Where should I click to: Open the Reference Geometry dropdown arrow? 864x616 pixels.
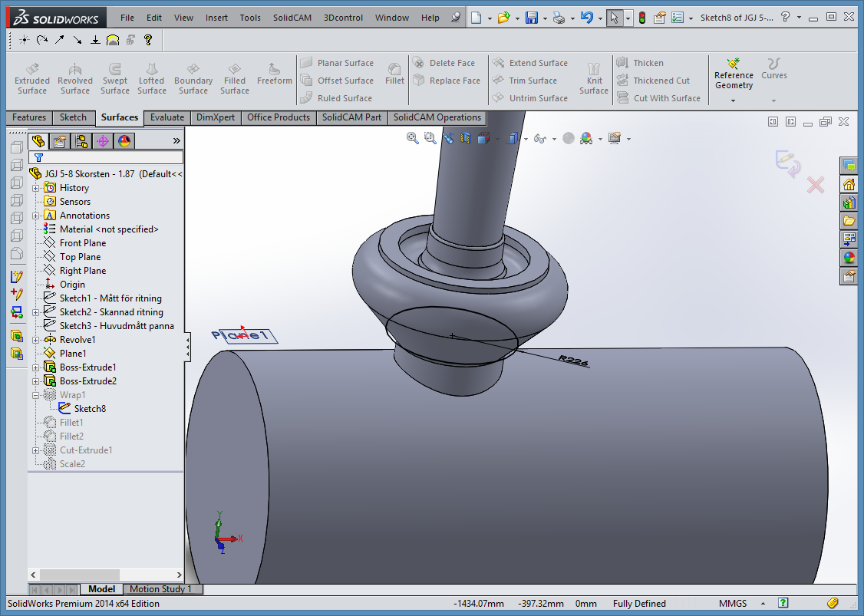point(733,100)
